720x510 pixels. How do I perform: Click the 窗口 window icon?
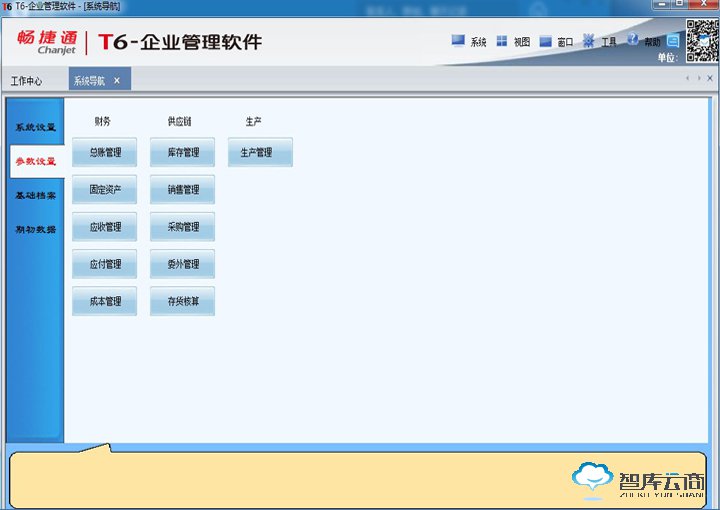(x=545, y=42)
